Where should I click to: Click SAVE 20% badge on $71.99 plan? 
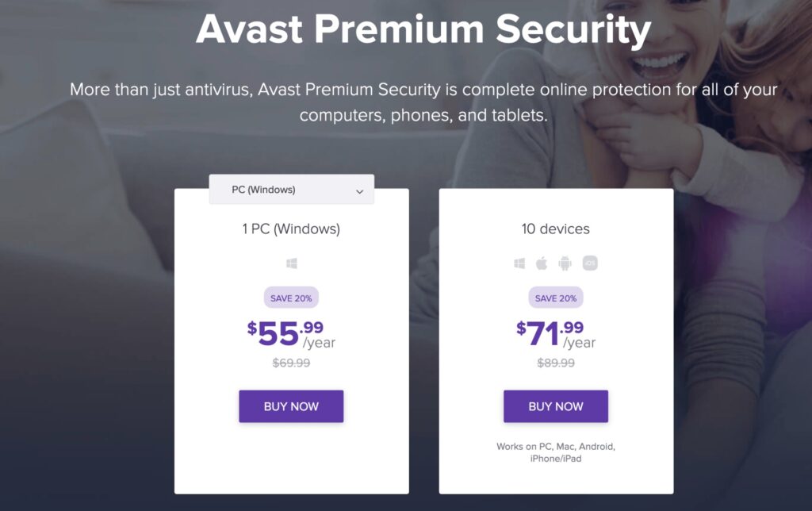click(x=556, y=298)
